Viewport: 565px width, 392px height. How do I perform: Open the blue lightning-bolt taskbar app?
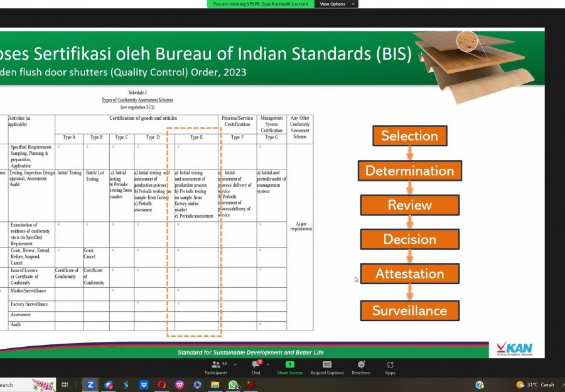click(126, 385)
